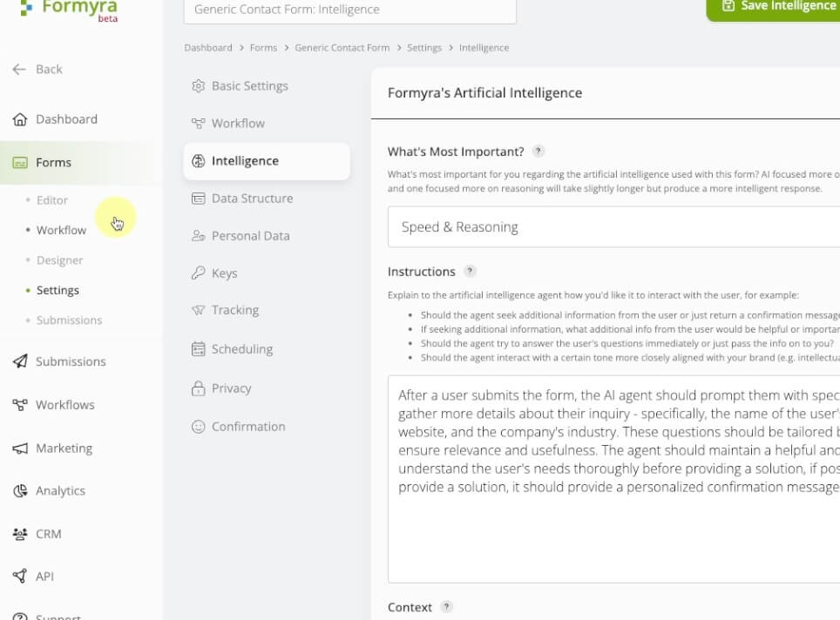
Task: Click the CRM people icon
Action: click(20, 534)
